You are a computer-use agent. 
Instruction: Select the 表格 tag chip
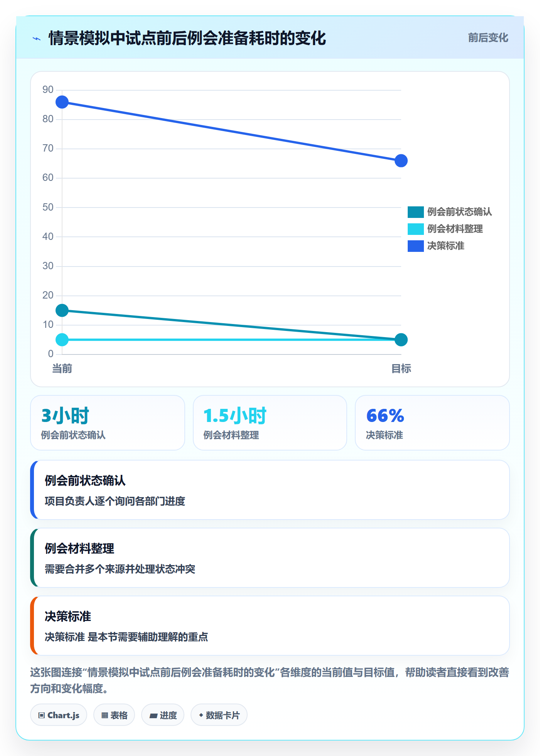click(114, 715)
